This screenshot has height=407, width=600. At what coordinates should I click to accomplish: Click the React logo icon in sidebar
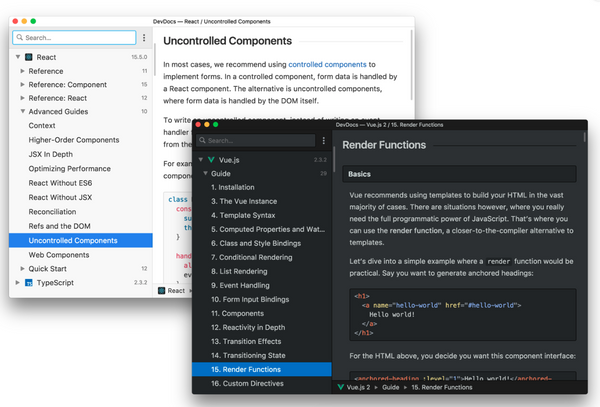29,57
